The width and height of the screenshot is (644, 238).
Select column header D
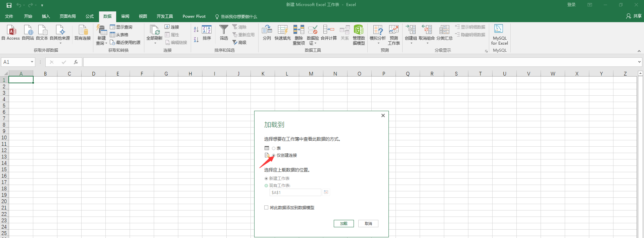pos(94,74)
